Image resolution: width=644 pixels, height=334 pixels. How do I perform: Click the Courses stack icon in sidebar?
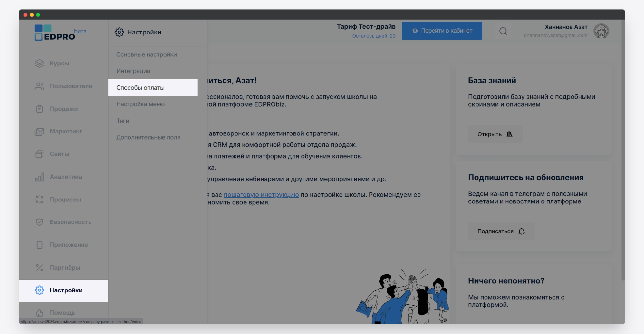click(39, 64)
